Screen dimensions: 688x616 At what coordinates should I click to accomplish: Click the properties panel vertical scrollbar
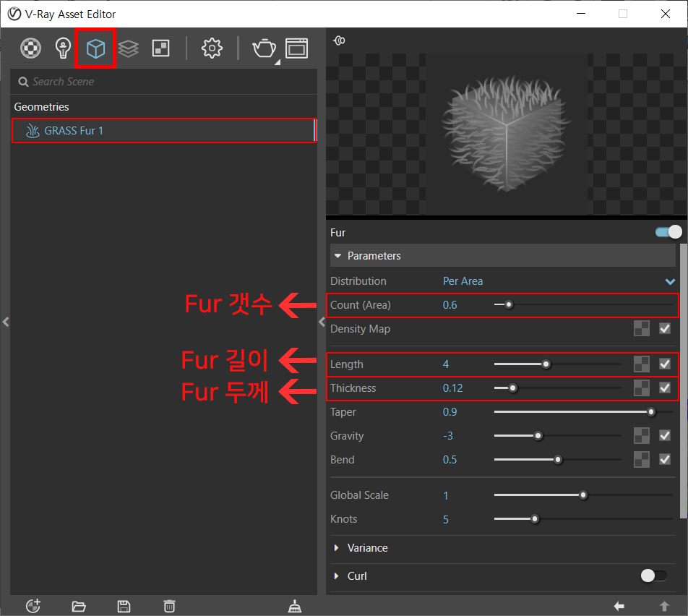[x=683, y=381]
